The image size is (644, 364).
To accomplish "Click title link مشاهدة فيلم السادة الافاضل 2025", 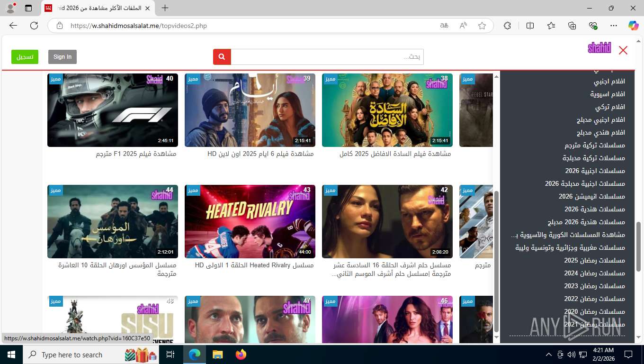I will click(395, 154).
